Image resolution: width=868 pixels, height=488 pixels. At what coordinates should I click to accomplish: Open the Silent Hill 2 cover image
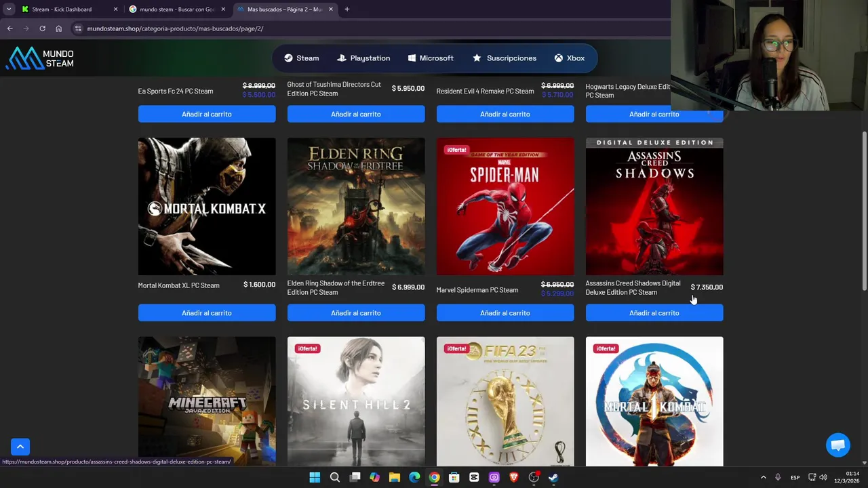(356, 401)
